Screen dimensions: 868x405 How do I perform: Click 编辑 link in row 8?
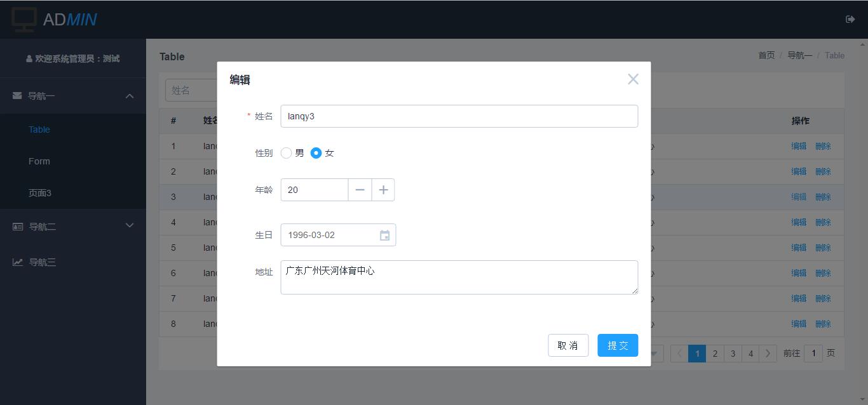[x=799, y=324]
